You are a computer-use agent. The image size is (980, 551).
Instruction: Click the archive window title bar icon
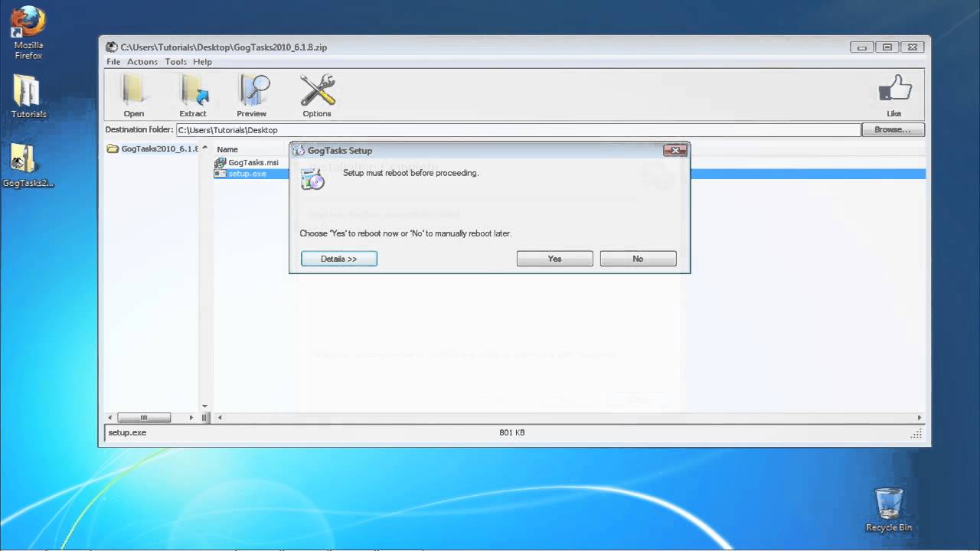pos(112,47)
